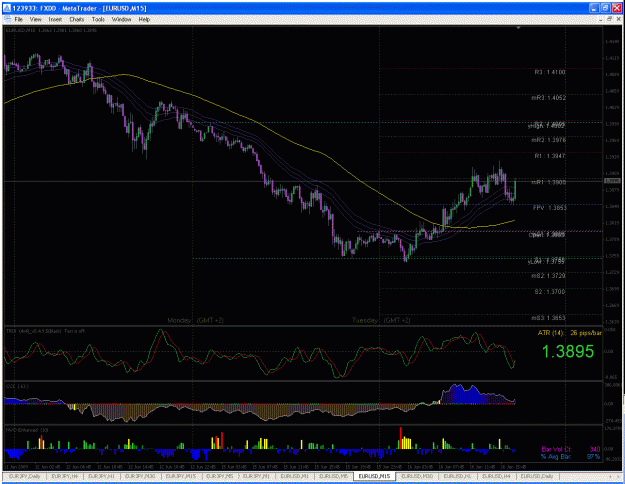625x484 pixels.
Task: Open the File menu
Action: 18,19
